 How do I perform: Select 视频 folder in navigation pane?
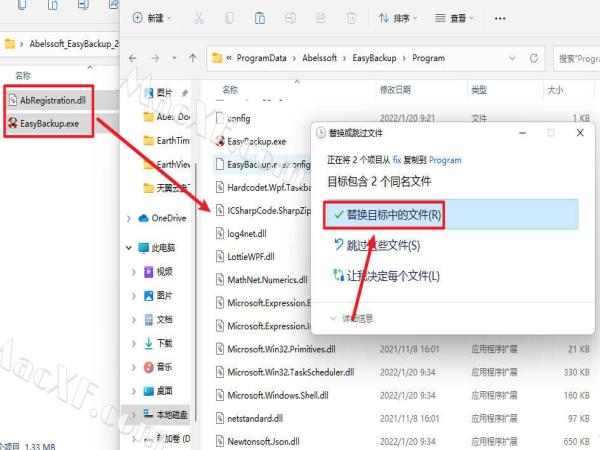158,272
